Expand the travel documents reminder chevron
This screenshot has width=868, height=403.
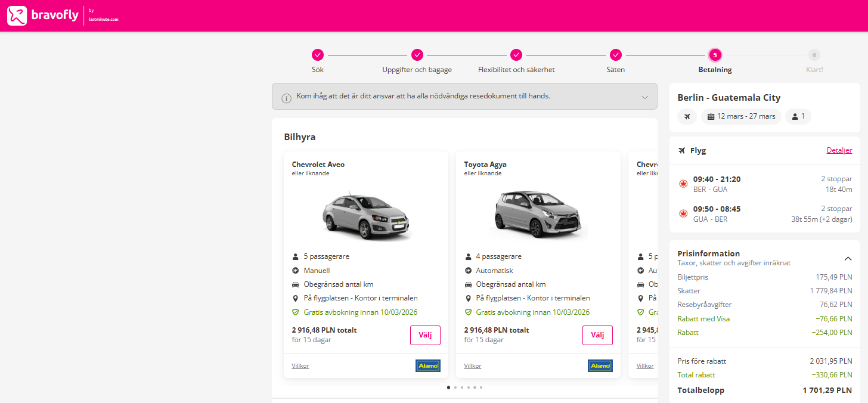(x=645, y=97)
